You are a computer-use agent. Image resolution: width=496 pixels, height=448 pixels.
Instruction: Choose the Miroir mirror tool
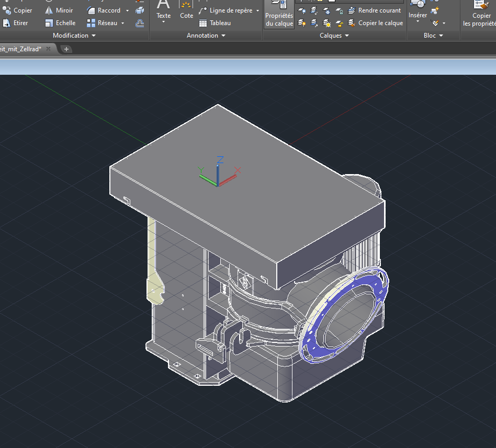(59, 10)
